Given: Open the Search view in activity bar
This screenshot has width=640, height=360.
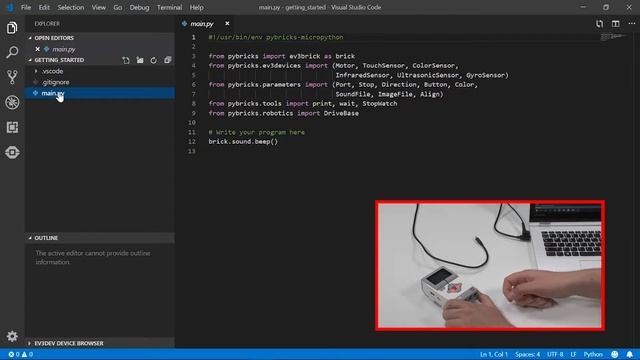Looking at the screenshot, I should [x=12, y=52].
